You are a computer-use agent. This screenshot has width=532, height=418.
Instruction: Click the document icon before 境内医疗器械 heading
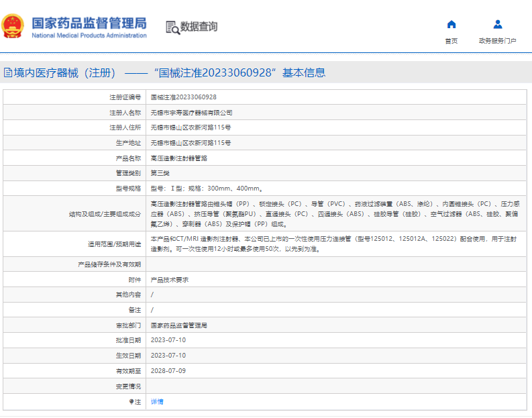8,72
